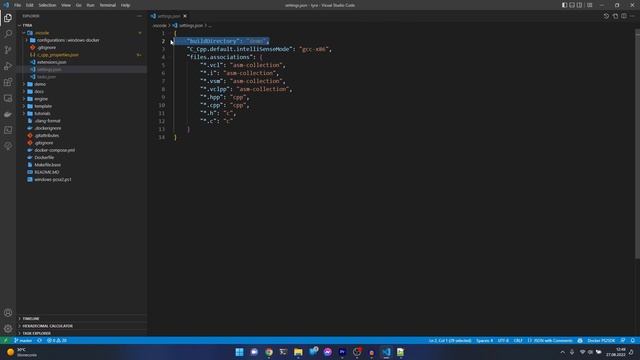Screen dimensions: 640x360
Task: Open the Explorer view in activity bar
Action: coord(8,18)
